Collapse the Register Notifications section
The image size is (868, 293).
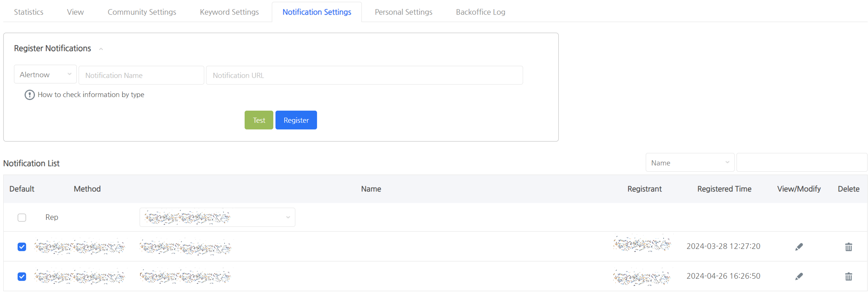click(x=101, y=49)
